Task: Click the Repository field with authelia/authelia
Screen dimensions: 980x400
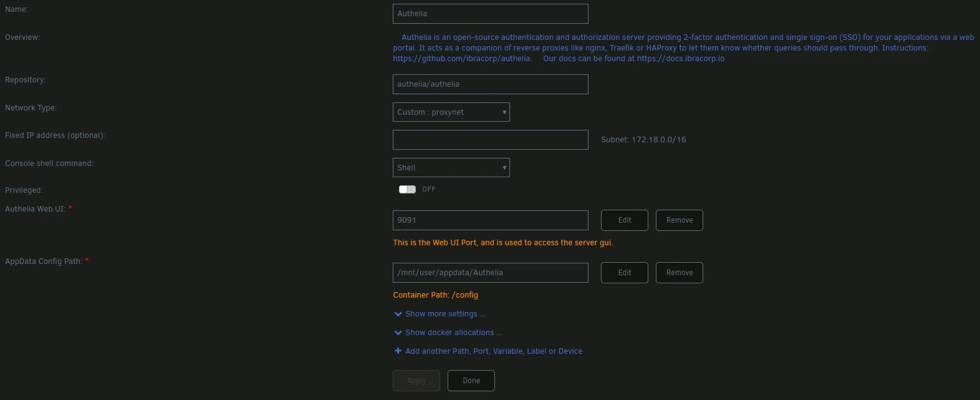Action: point(490,84)
